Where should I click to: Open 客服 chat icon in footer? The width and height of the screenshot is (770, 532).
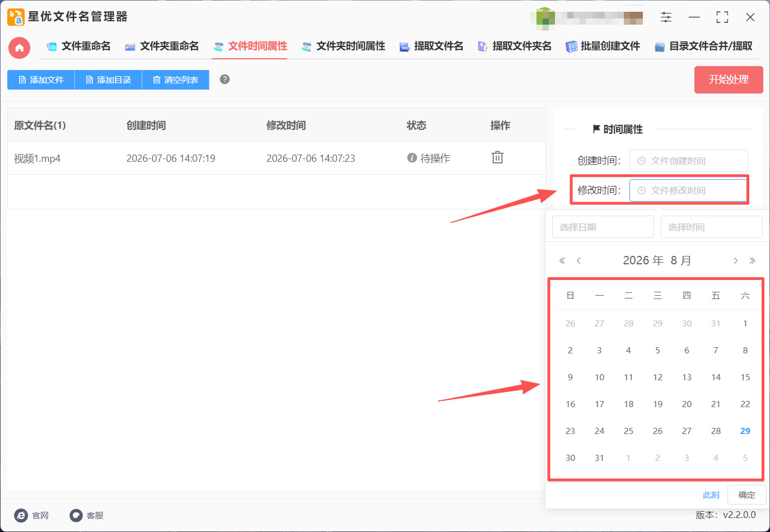[x=76, y=515]
